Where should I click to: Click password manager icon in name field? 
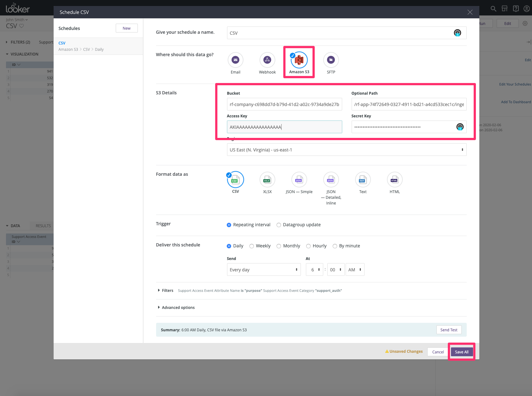coord(457,33)
